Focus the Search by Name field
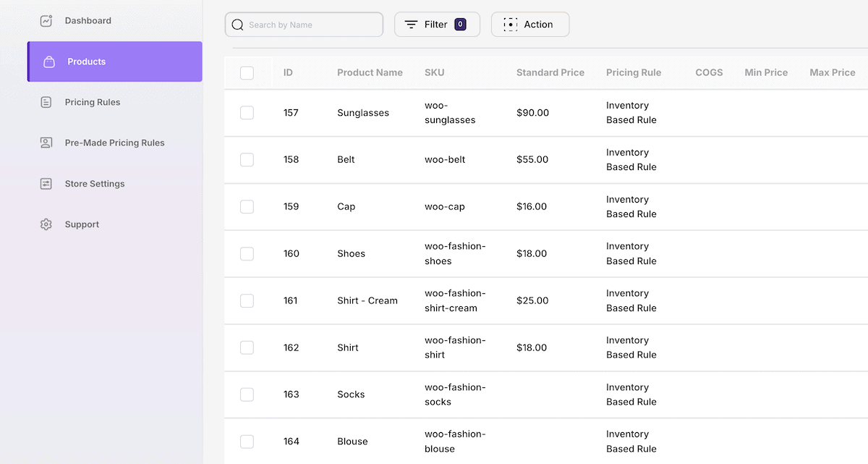Screen dimensions: 868x464 (x=304, y=25)
